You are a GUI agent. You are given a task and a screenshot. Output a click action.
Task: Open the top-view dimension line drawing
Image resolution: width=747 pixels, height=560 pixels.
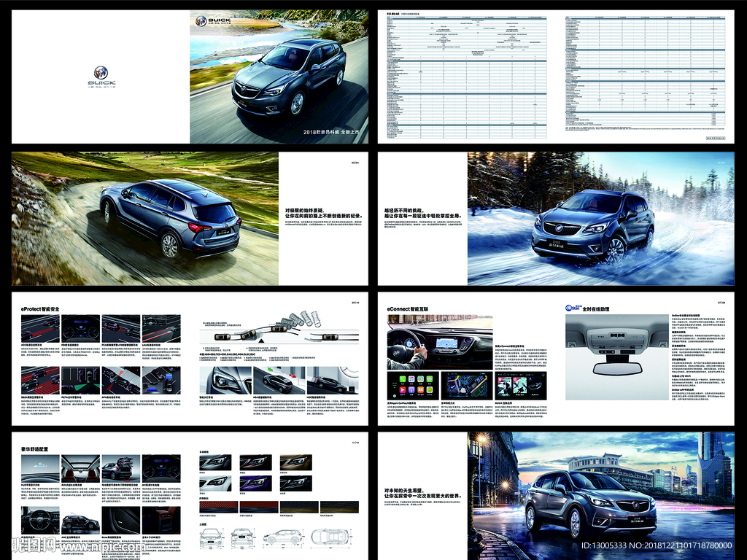(332, 537)
